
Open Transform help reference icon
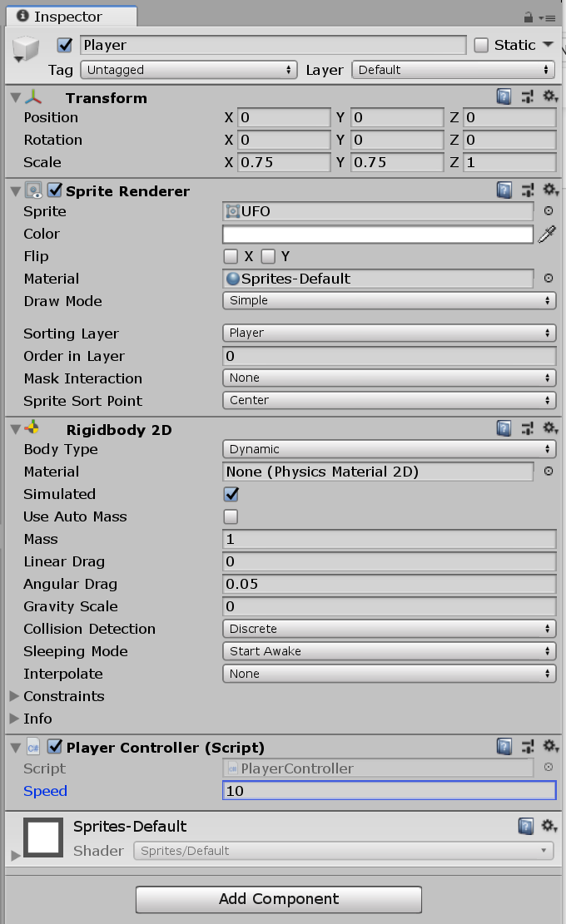coord(504,96)
